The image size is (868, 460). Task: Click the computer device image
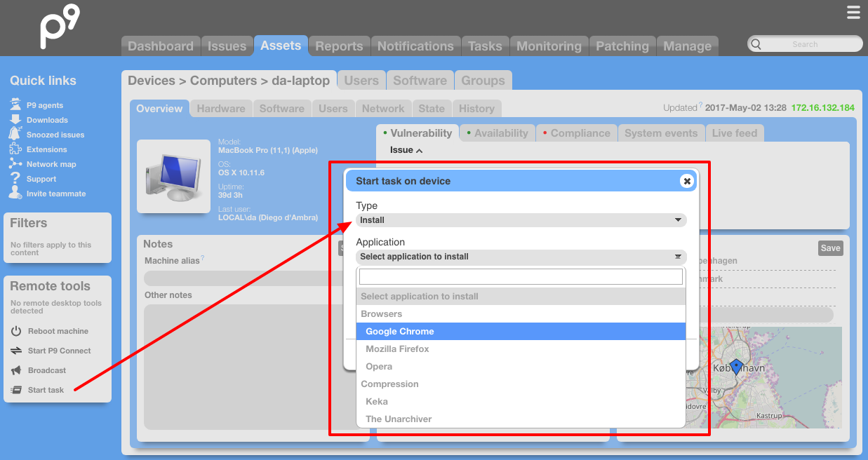(173, 177)
